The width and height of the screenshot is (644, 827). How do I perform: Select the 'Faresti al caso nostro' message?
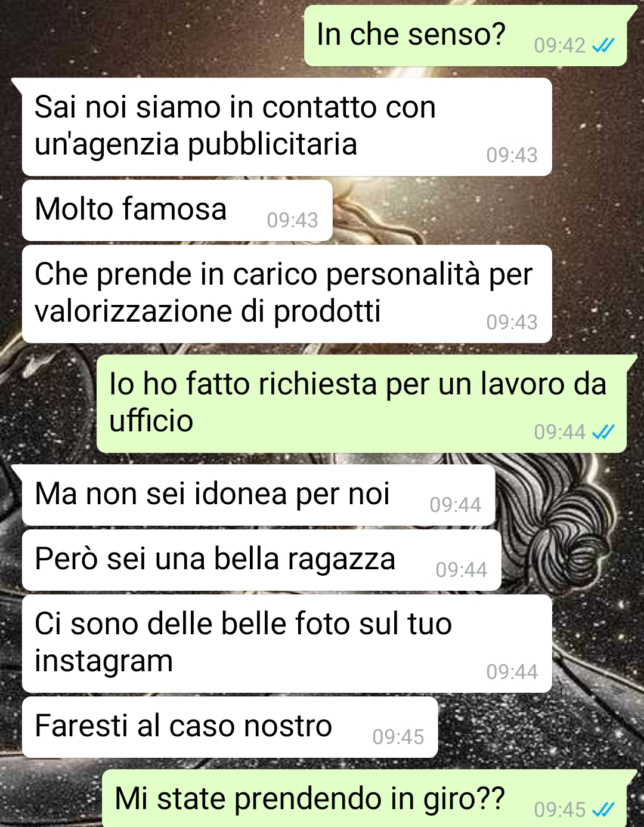pyautogui.click(x=230, y=727)
